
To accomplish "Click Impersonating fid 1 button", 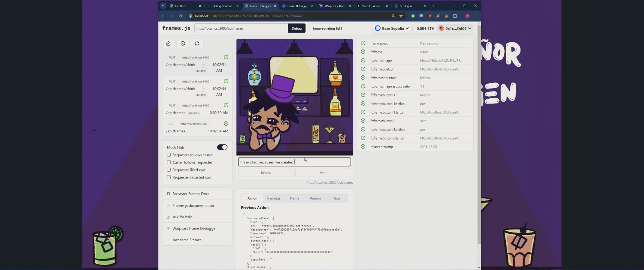I will tap(328, 28).
